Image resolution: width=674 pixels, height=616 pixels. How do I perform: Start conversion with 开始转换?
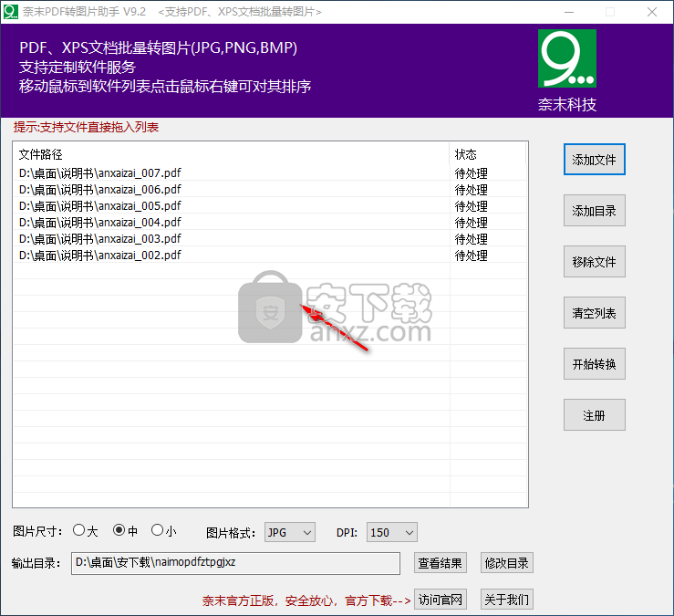(594, 364)
